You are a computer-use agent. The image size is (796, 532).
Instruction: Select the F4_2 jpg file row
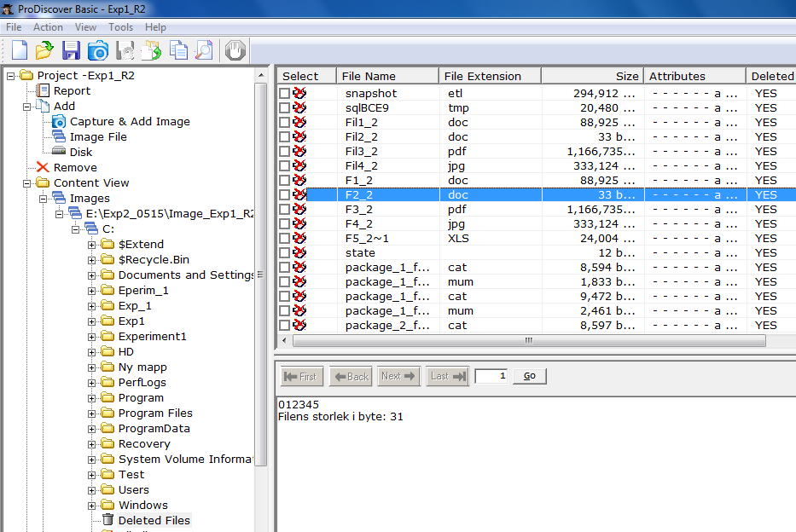coord(537,223)
